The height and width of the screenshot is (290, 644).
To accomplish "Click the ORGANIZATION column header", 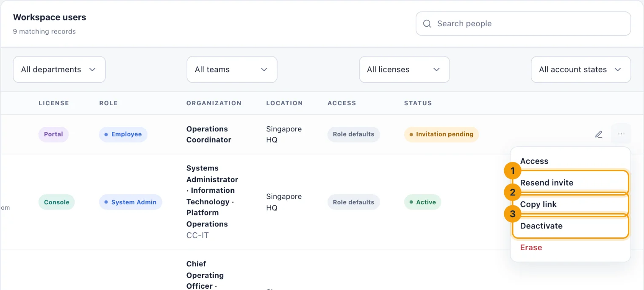I will [x=214, y=103].
